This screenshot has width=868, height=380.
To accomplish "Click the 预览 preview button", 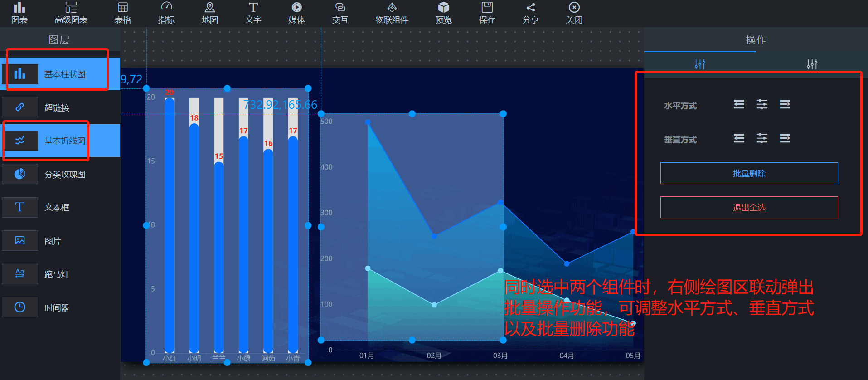I will pos(444,13).
